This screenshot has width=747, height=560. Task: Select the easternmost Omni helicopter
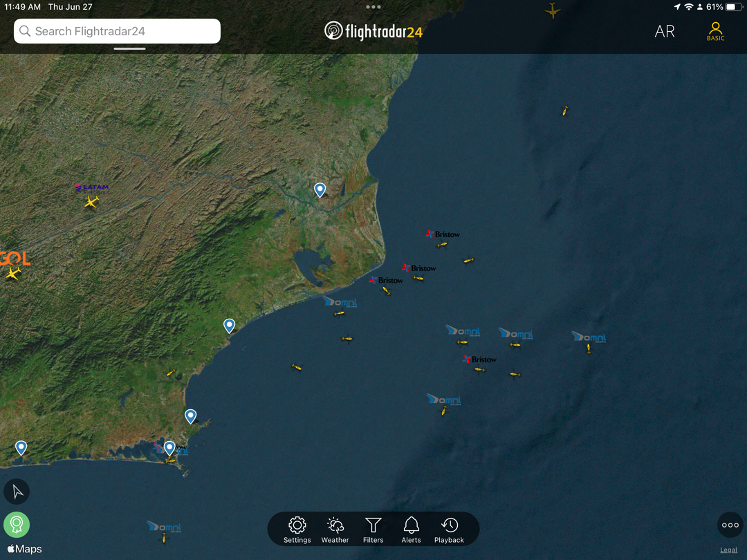point(589,349)
